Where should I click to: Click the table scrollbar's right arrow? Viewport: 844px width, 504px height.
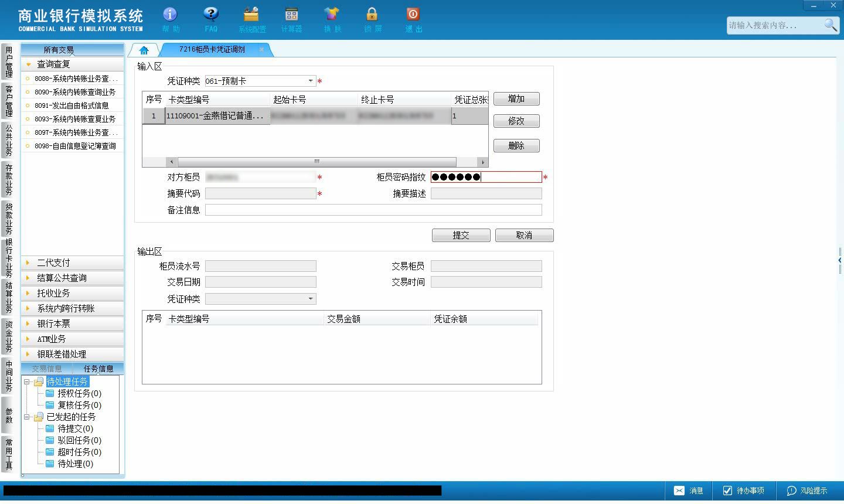483,162
